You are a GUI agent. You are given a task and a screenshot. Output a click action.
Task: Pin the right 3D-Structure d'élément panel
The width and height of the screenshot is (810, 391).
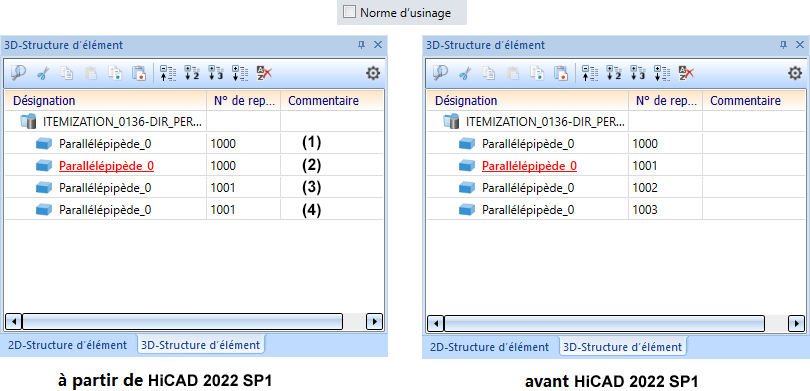coord(783,45)
